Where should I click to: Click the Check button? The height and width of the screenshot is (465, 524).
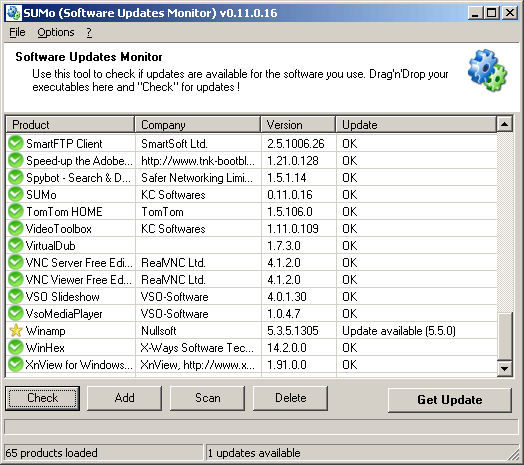(42, 398)
